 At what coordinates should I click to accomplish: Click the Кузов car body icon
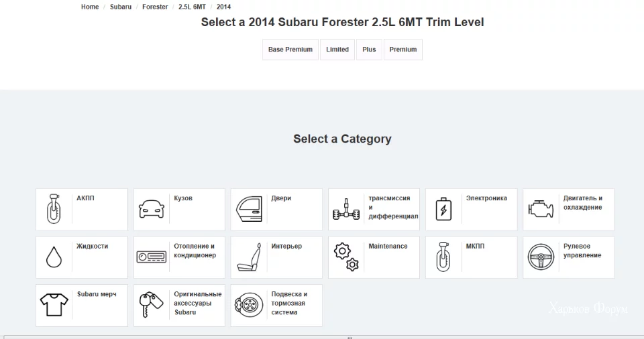152,209
